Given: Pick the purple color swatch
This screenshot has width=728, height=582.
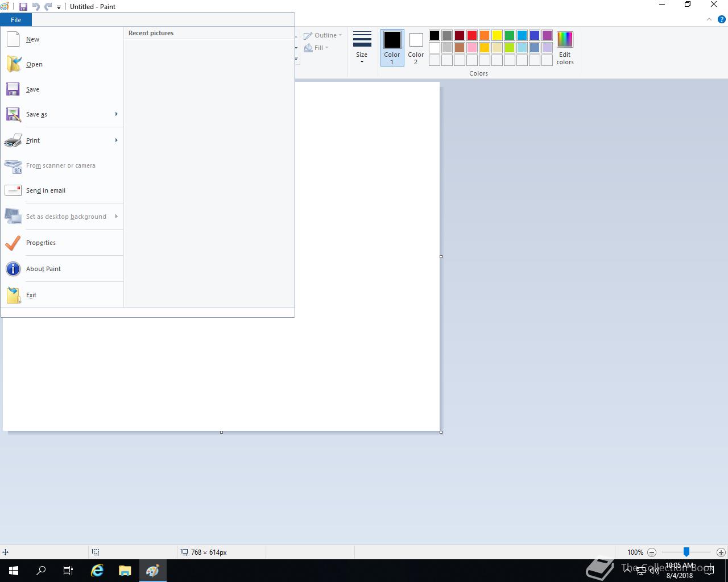Looking at the screenshot, I should tap(547, 35).
